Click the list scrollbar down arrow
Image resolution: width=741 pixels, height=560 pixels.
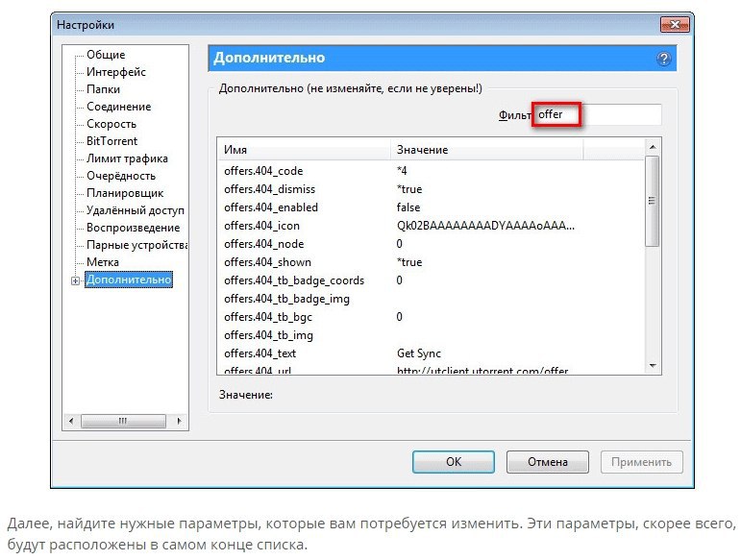point(653,366)
